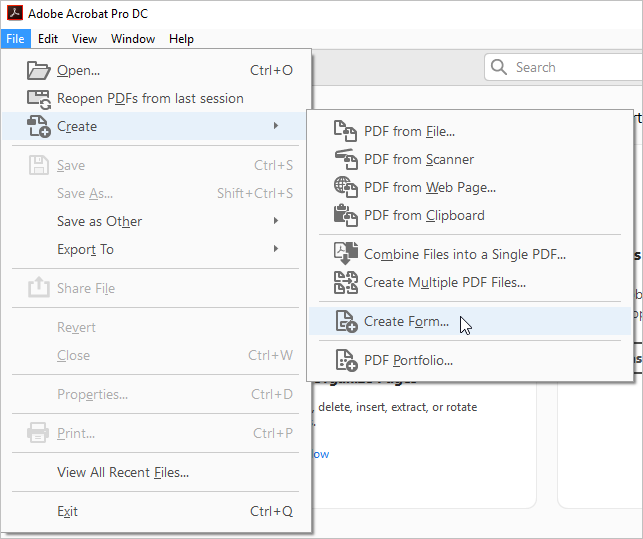Click the Share File menu entry
Screen dimensions: 643x539
coord(155,288)
